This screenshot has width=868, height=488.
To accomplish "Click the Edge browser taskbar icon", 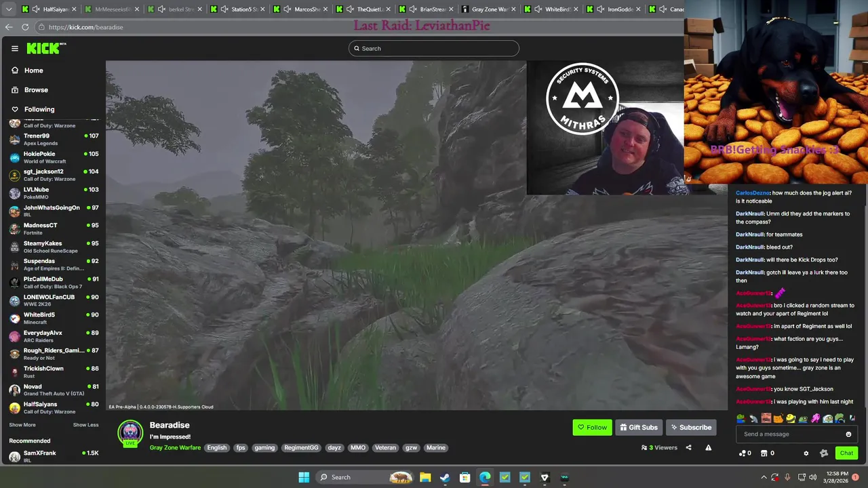I will click(485, 477).
